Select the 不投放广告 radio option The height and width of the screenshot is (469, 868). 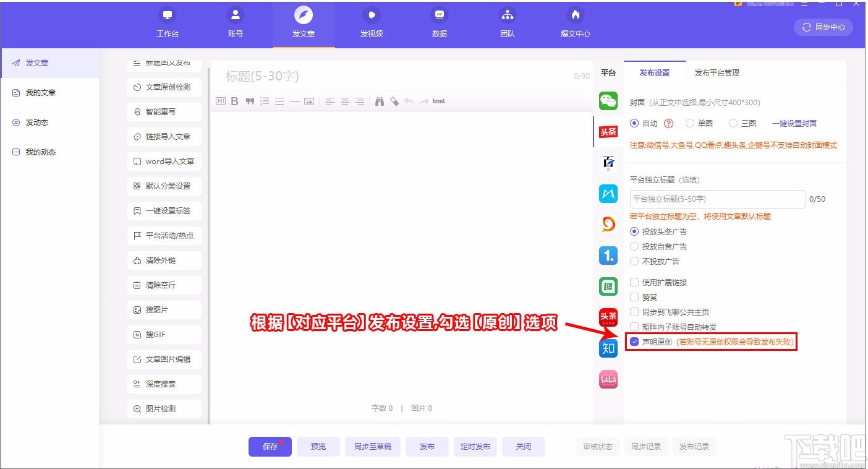pos(634,261)
